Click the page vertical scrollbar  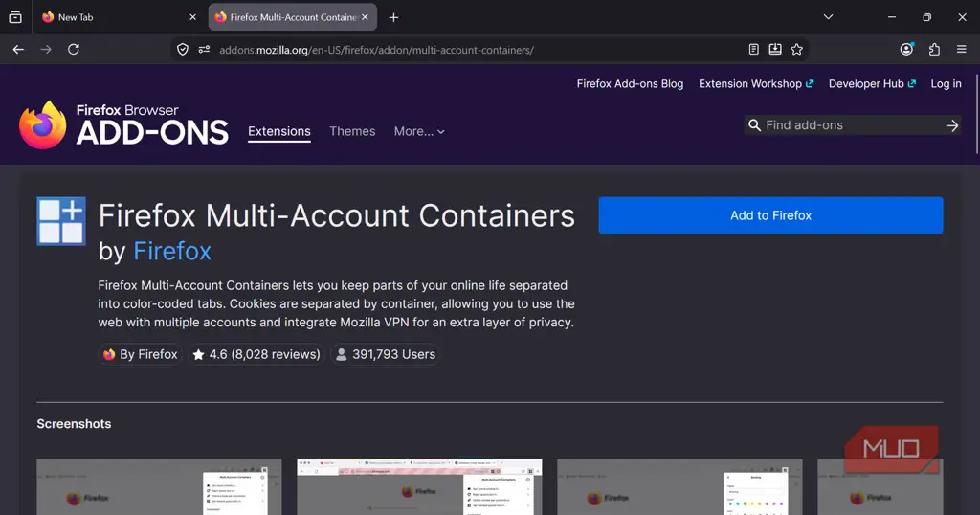(x=976, y=116)
